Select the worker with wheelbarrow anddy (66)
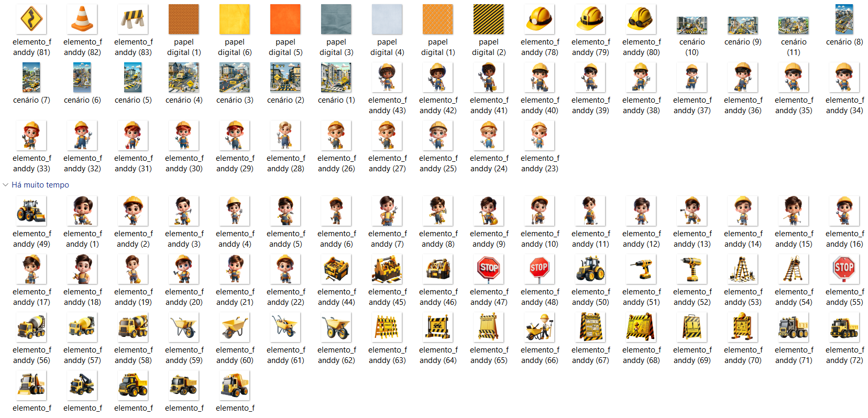 pos(540,327)
